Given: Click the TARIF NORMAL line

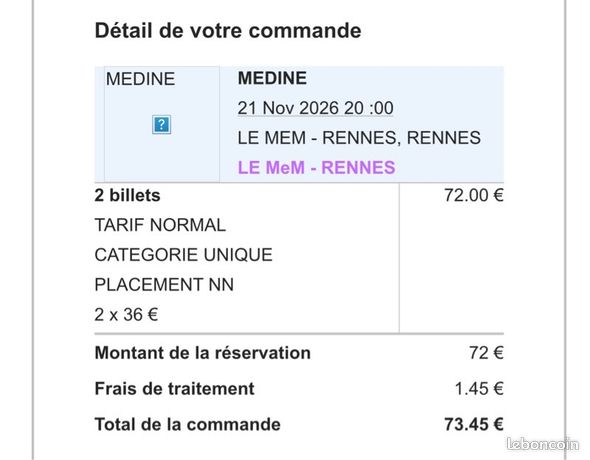Looking at the screenshot, I should pyautogui.click(x=160, y=225).
